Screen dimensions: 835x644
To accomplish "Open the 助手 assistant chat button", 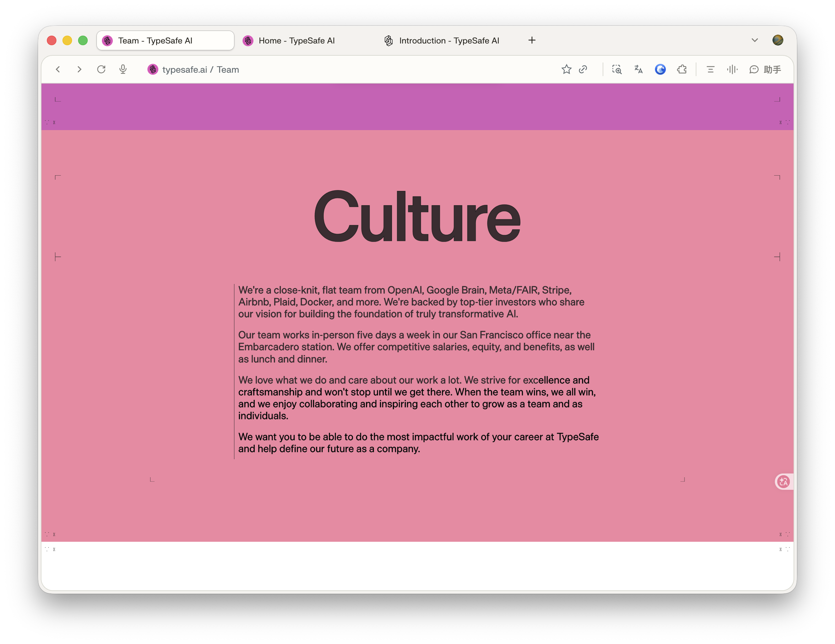I will 765,69.
